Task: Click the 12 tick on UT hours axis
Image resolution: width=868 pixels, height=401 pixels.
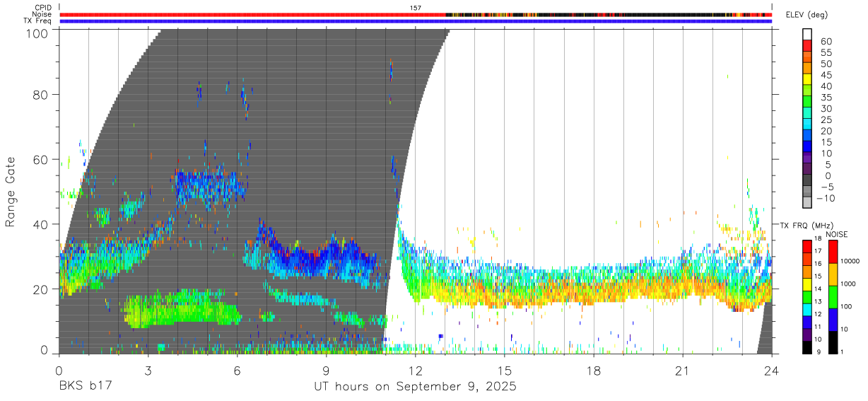Action: (416, 371)
